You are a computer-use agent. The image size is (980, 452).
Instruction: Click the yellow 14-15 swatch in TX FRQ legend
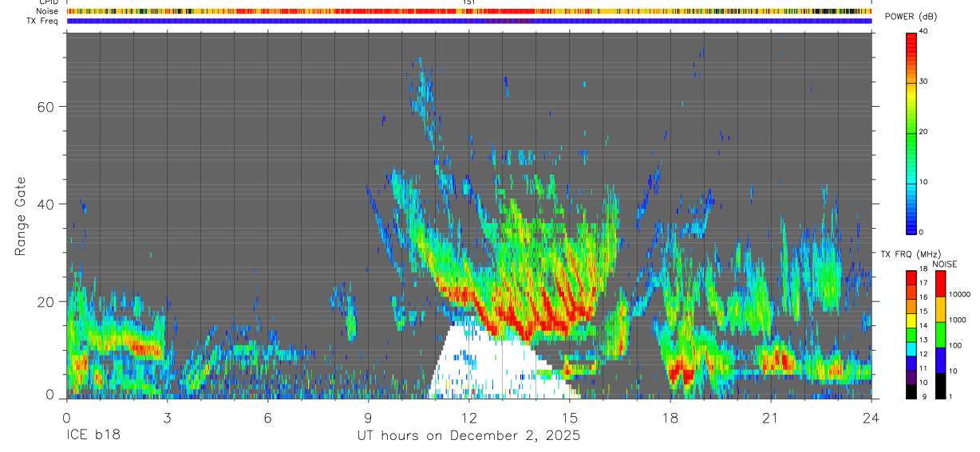tap(911, 320)
